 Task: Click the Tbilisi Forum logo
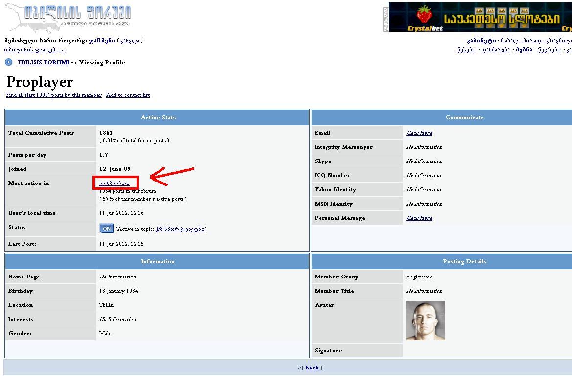[69, 18]
